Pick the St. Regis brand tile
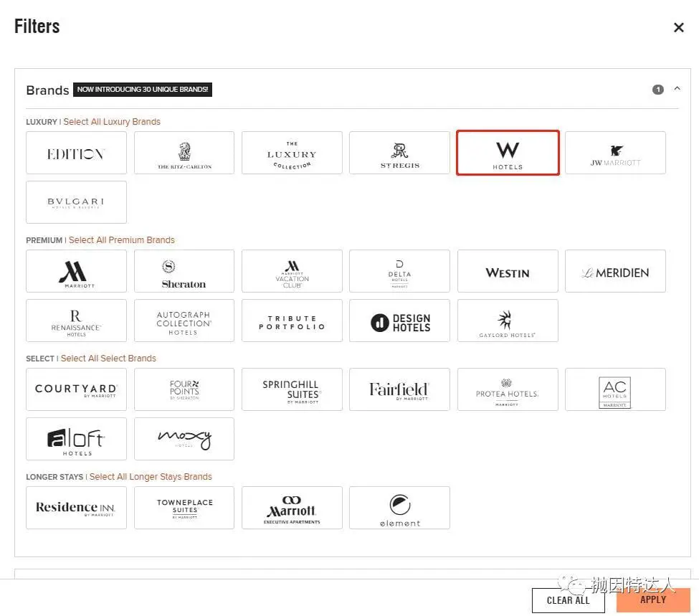 [399, 153]
